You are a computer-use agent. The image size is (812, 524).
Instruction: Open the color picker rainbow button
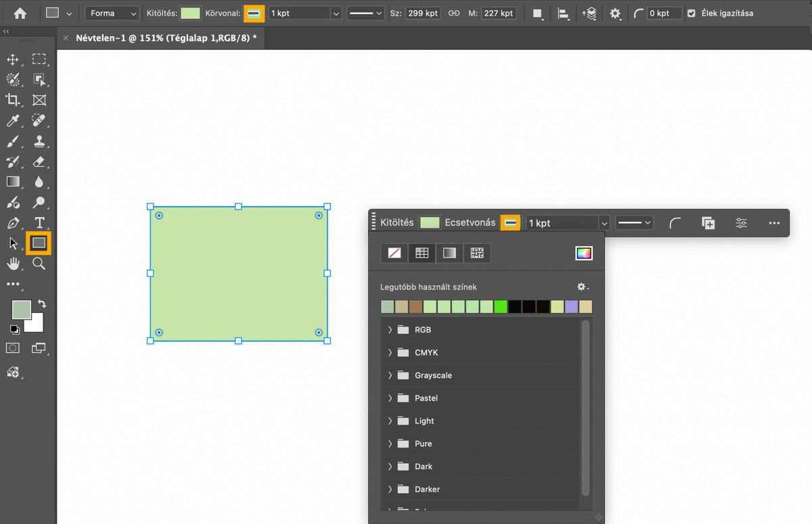point(583,253)
